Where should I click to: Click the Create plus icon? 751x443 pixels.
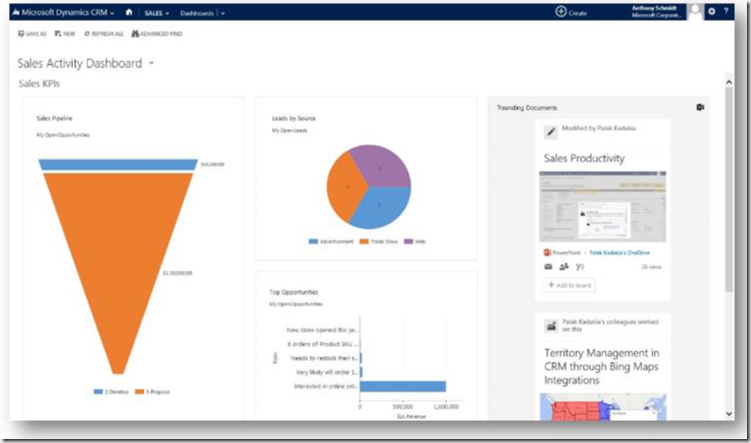click(560, 12)
